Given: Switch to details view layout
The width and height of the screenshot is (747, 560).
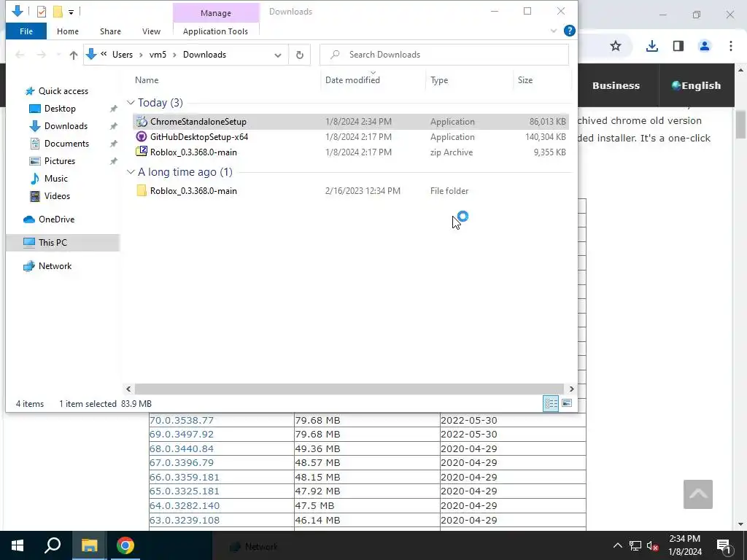Looking at the screenshot, I should click(551, 403).
